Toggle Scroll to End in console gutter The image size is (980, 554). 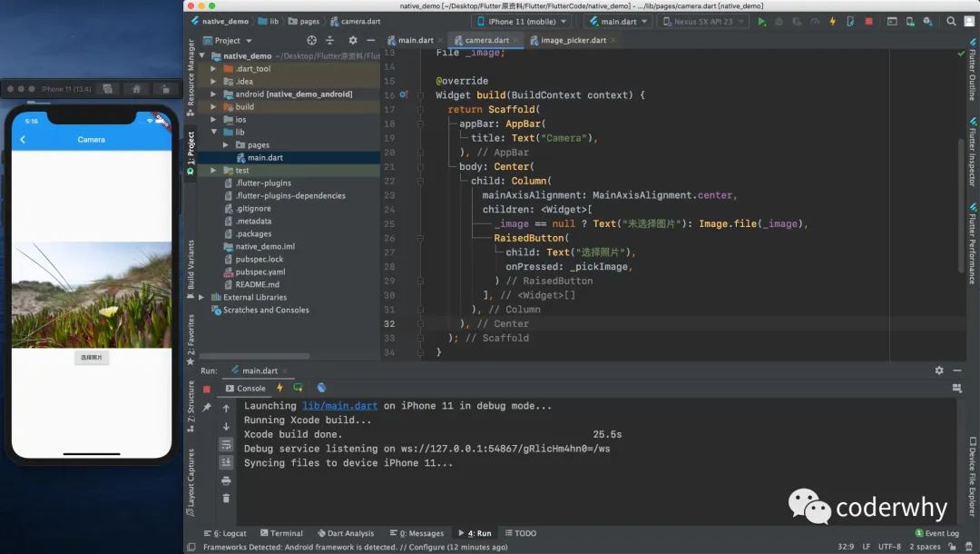(x=226, y=462)
